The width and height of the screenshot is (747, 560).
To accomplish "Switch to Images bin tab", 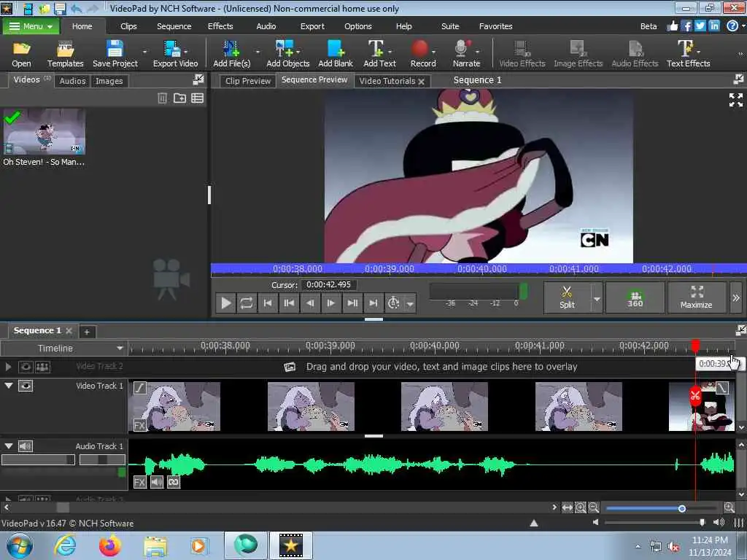I will point(109,81).
